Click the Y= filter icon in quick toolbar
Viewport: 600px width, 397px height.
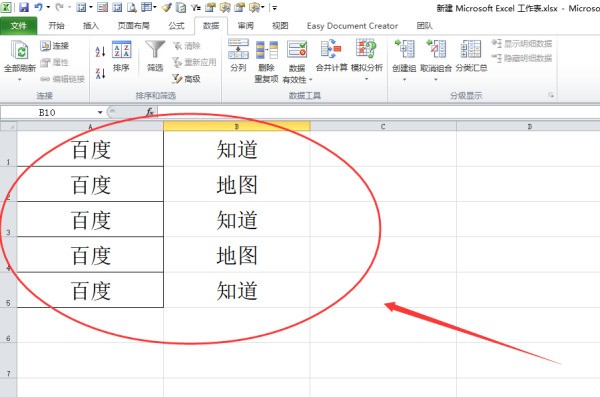[x=196, y=7]
